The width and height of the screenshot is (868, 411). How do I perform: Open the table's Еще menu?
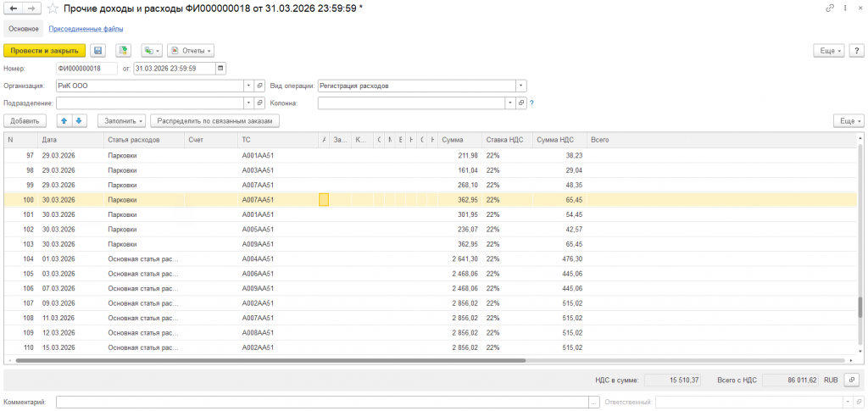click(848, 120)
